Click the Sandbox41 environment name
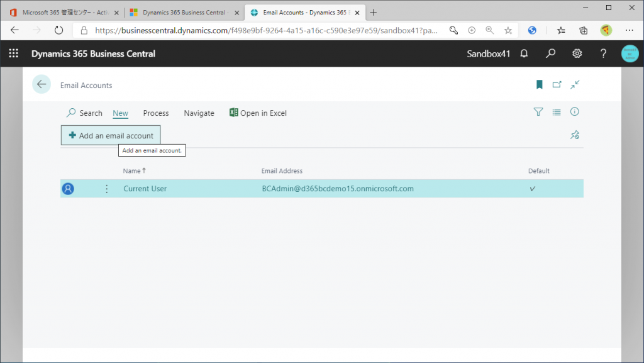 [x=488, y=54]
